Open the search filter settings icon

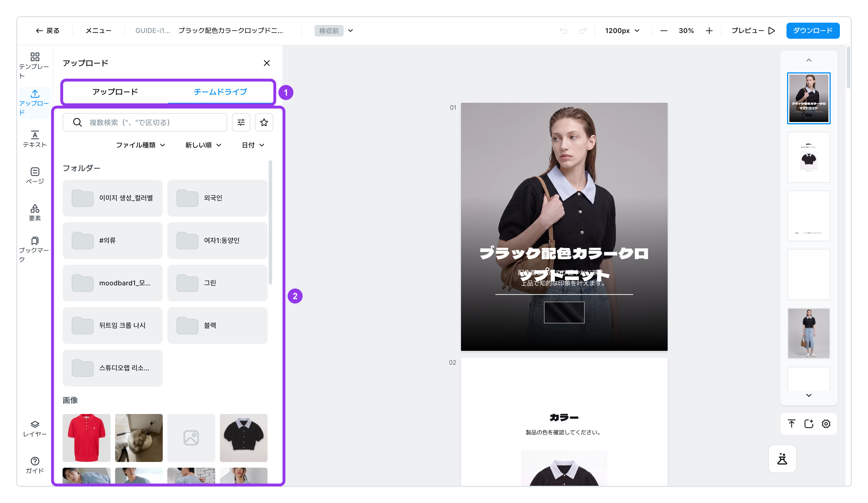(x=241, y=122)
